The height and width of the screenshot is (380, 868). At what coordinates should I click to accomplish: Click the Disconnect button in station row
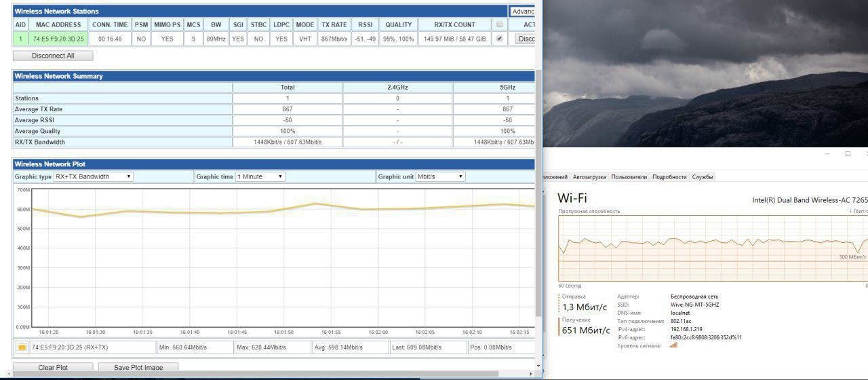click(526, 39)
